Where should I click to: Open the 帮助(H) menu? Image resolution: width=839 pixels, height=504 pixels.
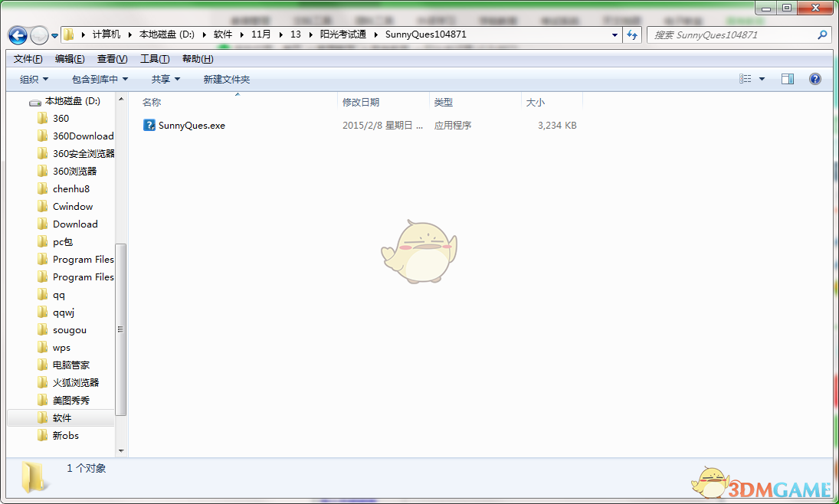[x=198, y=59]
